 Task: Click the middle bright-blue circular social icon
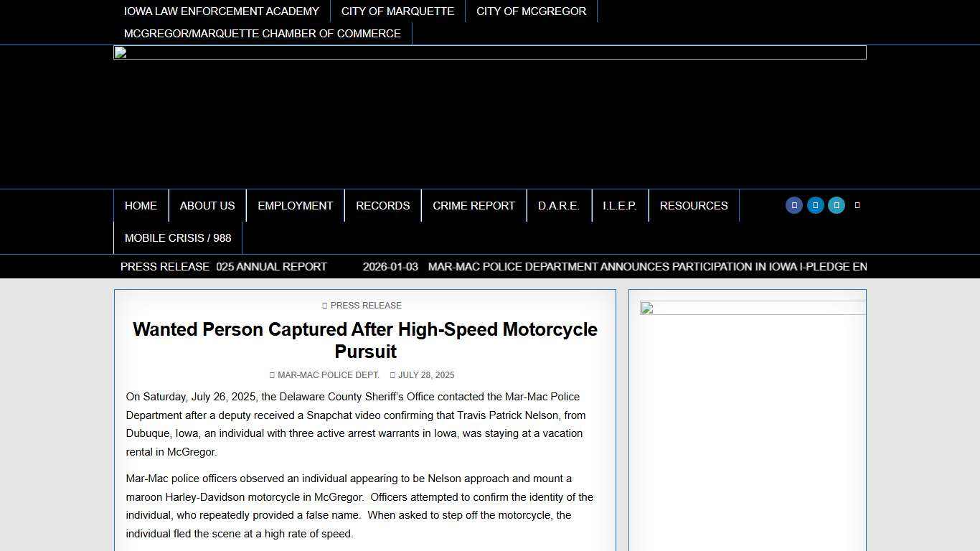(x=815, y=205)
